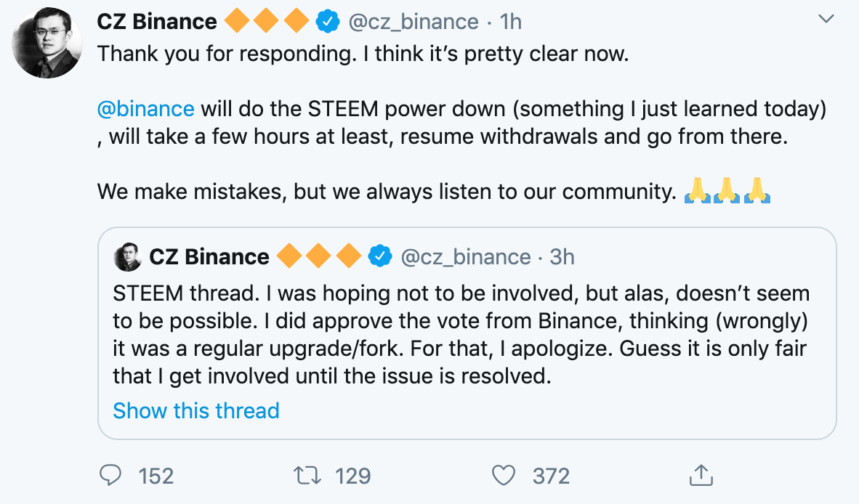Click the @cz_binance handle in quoted tweet
Image resolution: width=859 pixels, height=504 pixels.
click(x=466, y=256)
